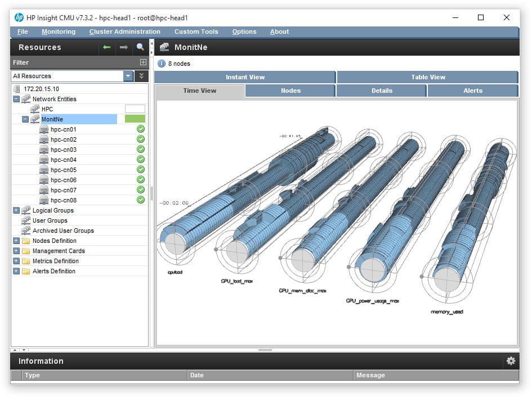Select node hpc-cn02
532x397 pixels.
(63, 139)
